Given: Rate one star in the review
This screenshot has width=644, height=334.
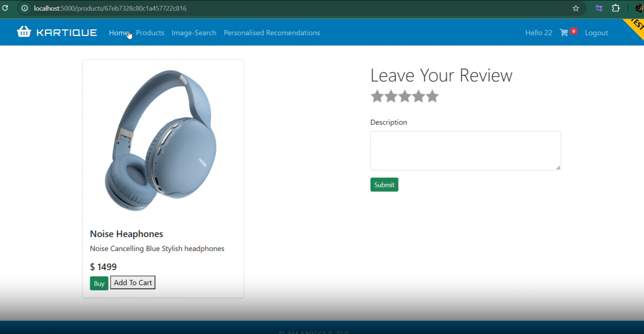Looking at the screenshot, I should point(377,96).
